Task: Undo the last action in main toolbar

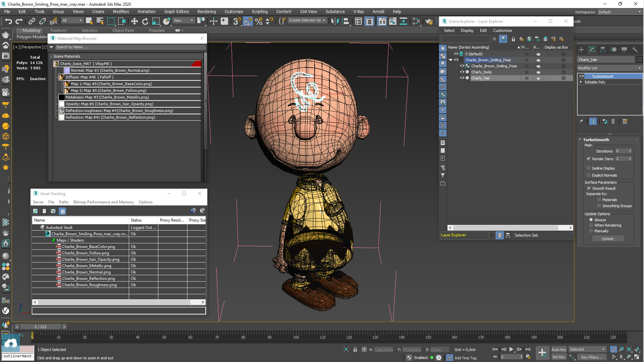Action: [8, 21]
